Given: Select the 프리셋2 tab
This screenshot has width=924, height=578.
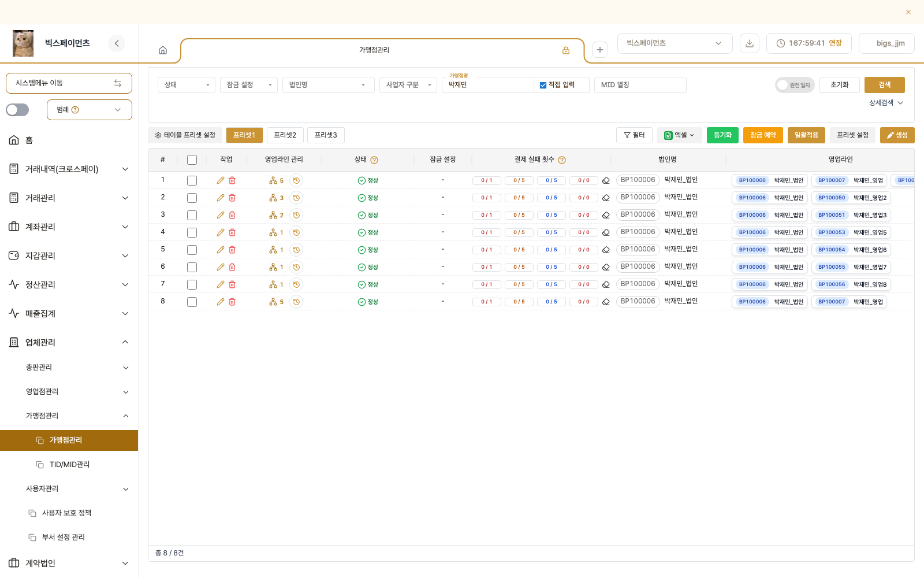Looking at the screenshot, I should (285, 135).
